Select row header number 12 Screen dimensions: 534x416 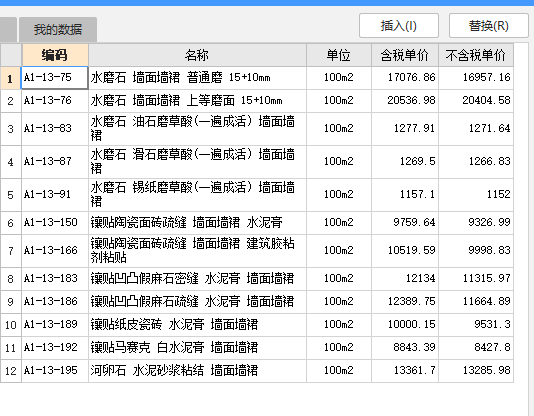(x=11, y=371)
